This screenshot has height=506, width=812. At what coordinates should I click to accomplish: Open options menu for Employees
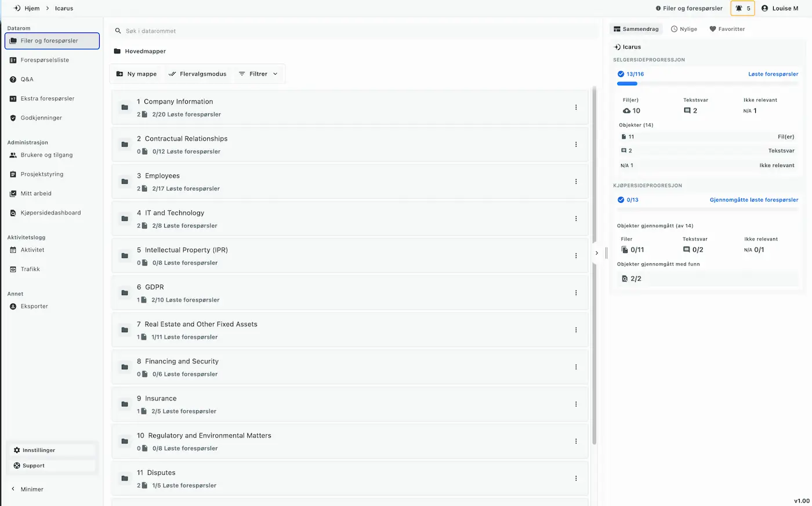pyautogui.click(x=576, y=181)
